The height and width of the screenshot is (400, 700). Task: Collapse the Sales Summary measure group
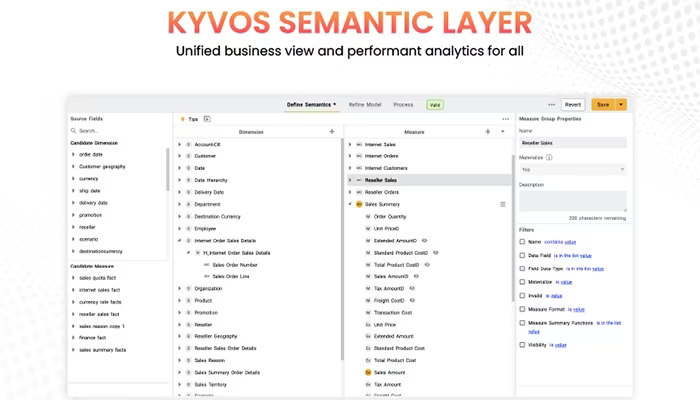point(350,204)
